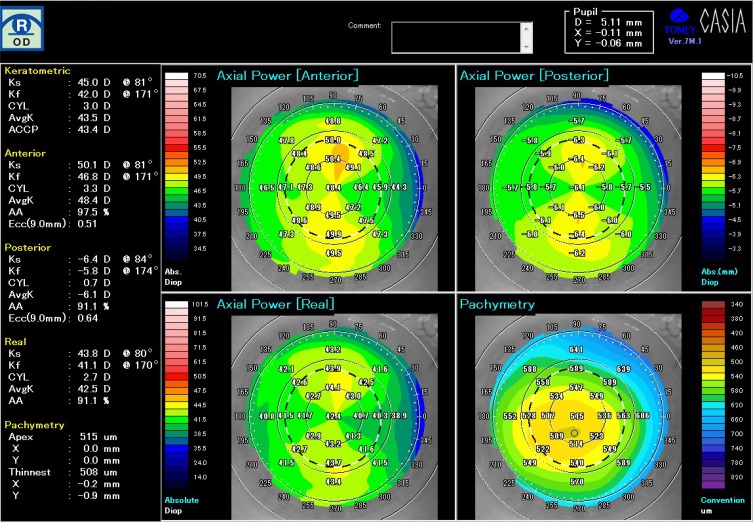The image size is (753, 522).
Task: Click the 606 reading on Pachymetry map
Action: pos(643,415)
